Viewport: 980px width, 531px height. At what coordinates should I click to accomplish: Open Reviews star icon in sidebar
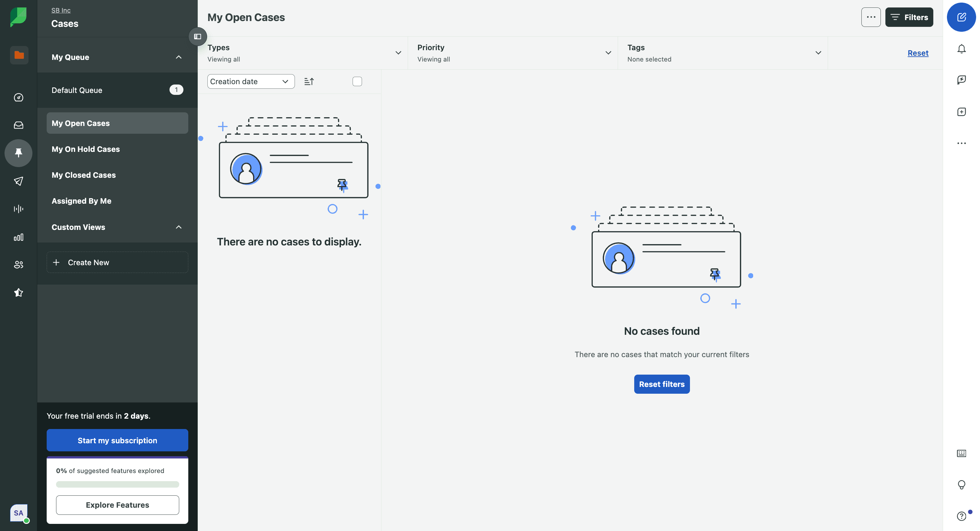pyautogui.click(x=18, y=292)
